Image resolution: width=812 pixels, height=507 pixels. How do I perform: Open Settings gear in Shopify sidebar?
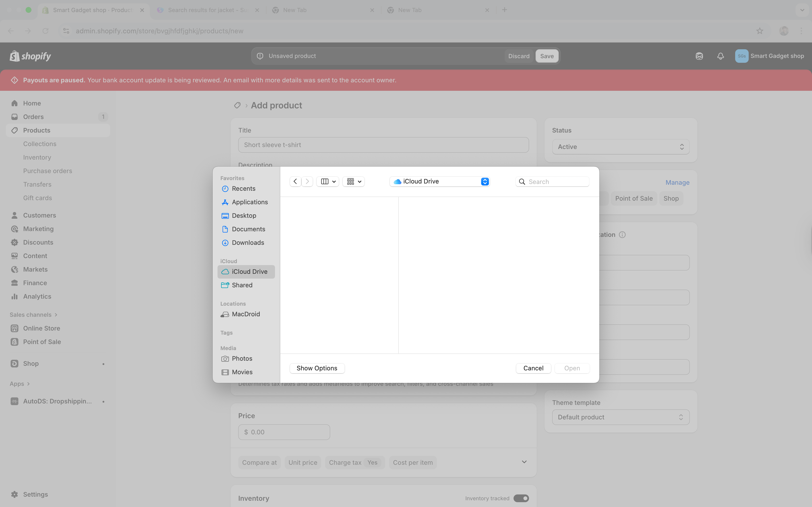tap(14, 494)
